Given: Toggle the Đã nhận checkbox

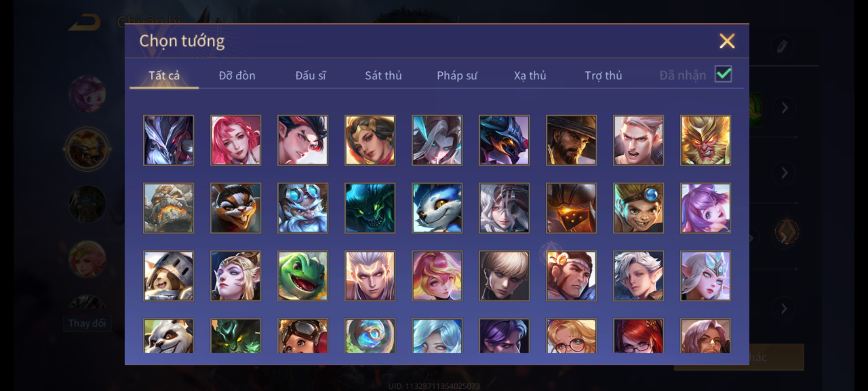Looking at the screenshot, I should point(723,74).
